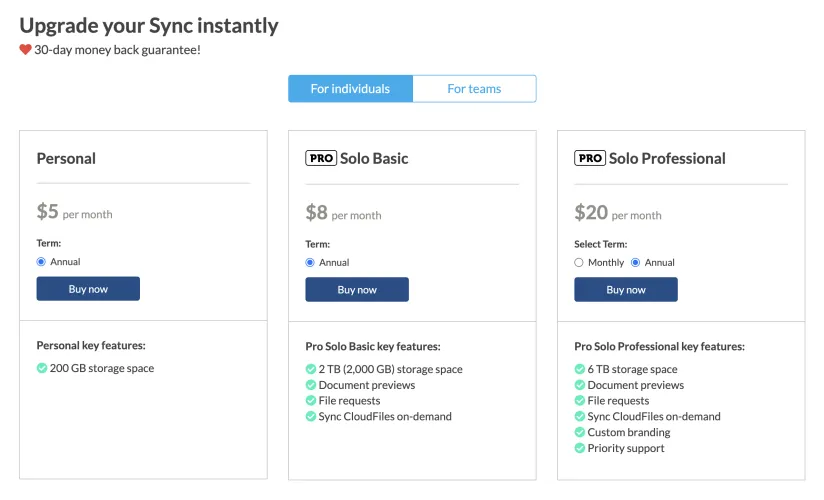Choose Annual term for Solo Professional
The height and width of the screenshot is (500, 824).
(636, 262)
